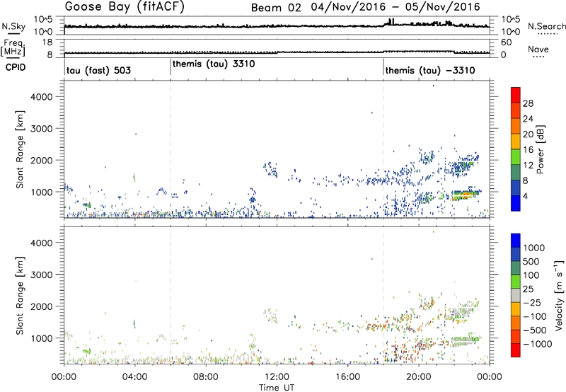
Task: Click the 'N.Search' legend label
Action: click(546, 26)
